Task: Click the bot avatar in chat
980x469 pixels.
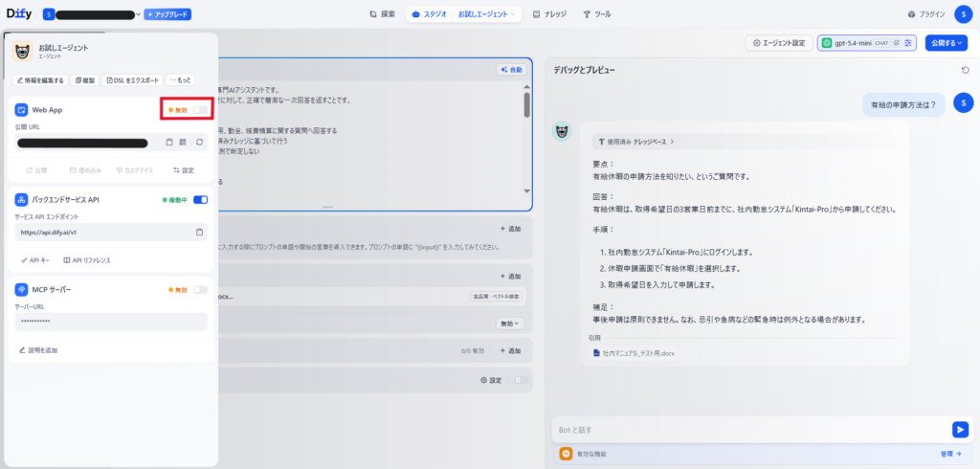Action: pyautogui.click(x=562, y=131)
